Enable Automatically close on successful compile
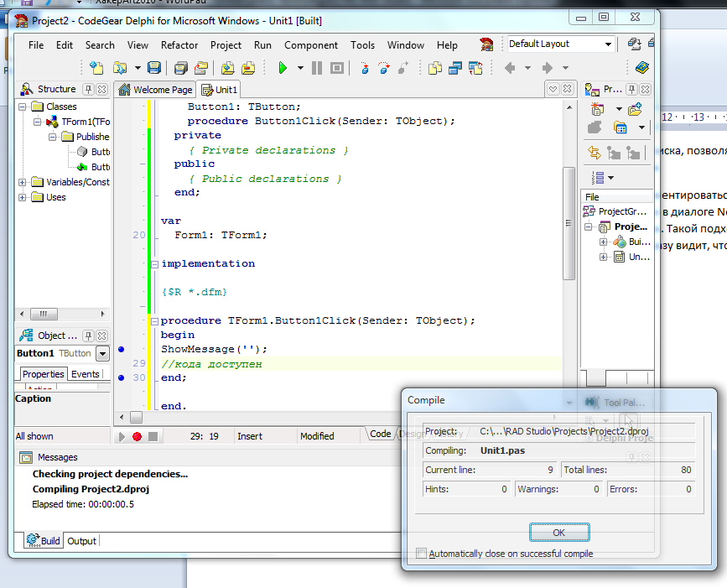This screenshot has width=727, height=588. [x=422, y=554]
